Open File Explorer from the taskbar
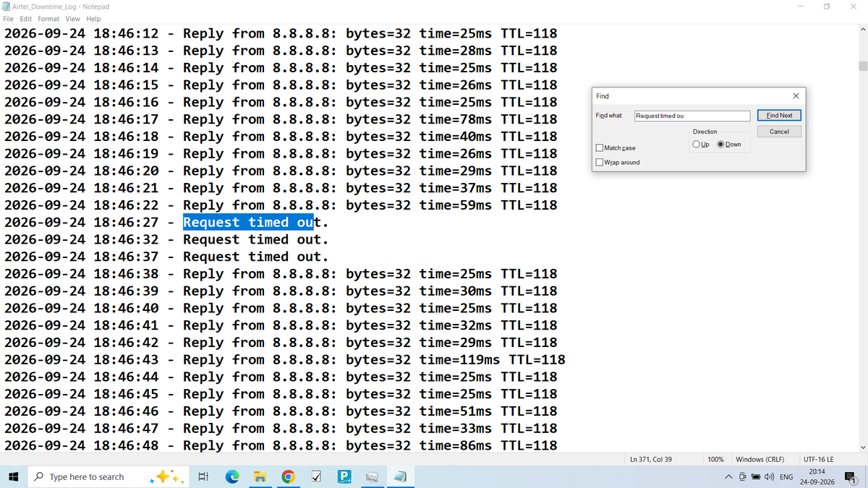 [x=260, y=476]
